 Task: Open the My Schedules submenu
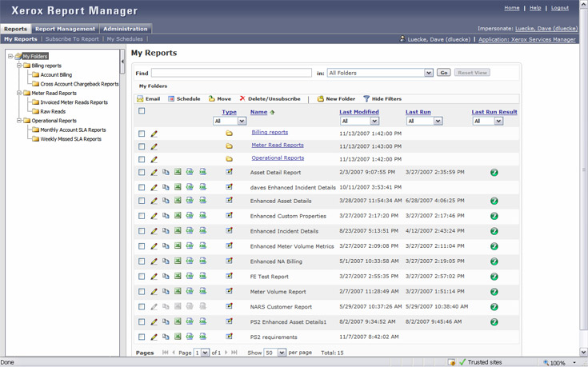tap(125, 39)
